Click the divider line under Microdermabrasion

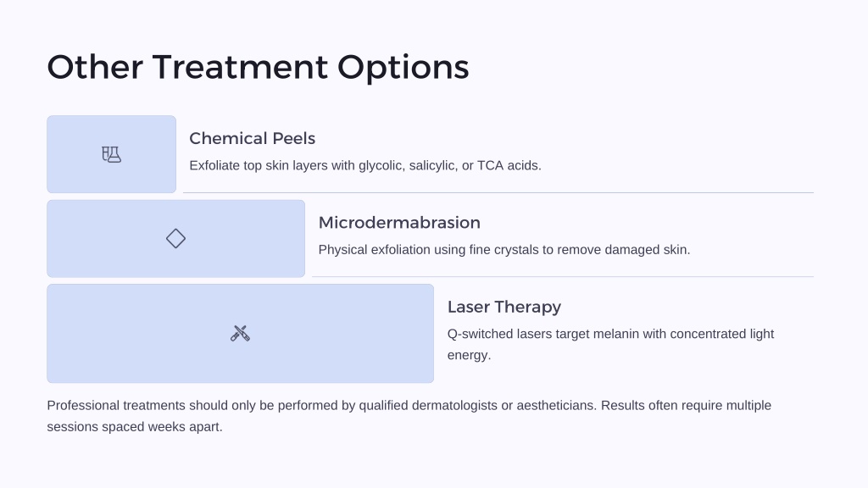point(563,277)
